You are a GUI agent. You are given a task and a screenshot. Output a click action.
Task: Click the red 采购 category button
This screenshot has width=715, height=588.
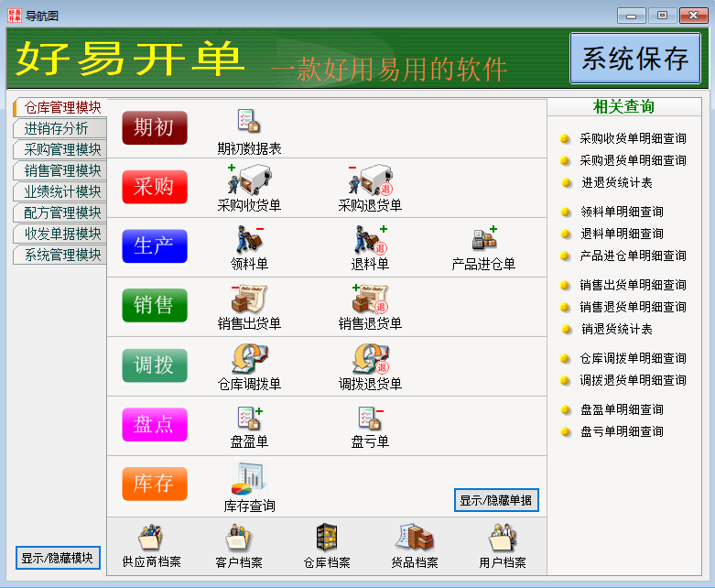pos(154,187)
